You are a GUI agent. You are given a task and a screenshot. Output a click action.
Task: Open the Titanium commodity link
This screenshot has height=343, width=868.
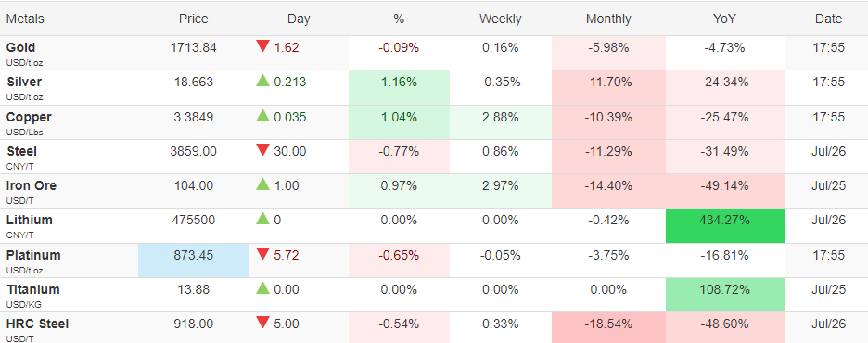tap(32, 289)
